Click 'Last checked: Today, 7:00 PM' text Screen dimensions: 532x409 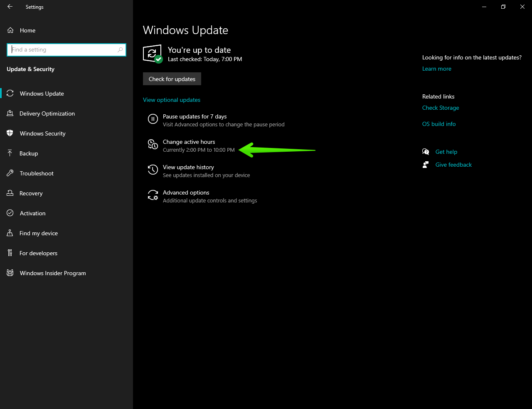pyautogui.click(x=205, y=59)
